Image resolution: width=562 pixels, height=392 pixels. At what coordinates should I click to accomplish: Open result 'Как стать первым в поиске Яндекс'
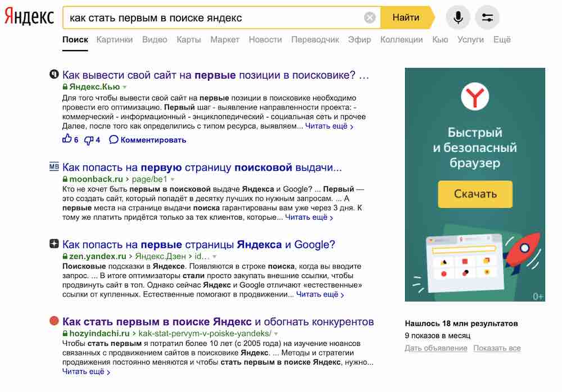point(218,321)
